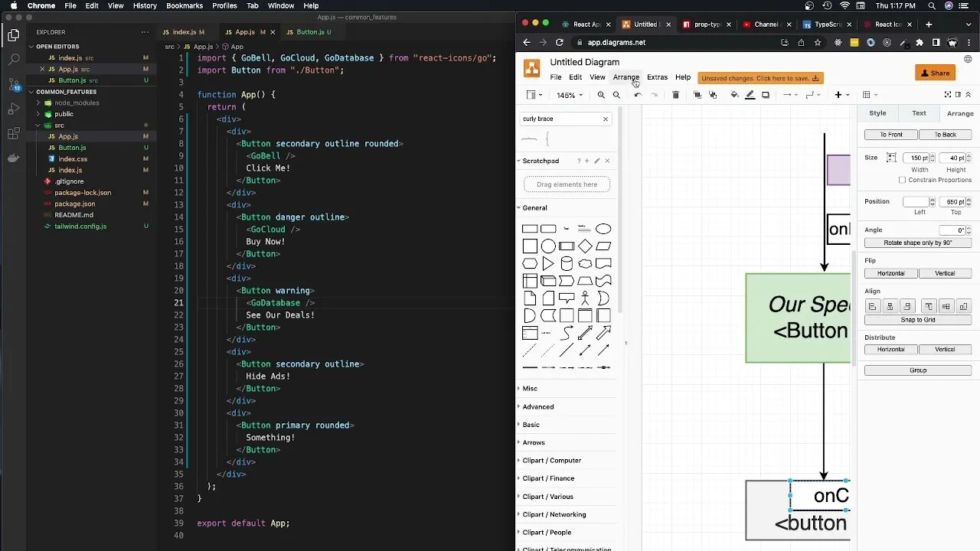The height and width of the screenshot is (551, 980).
Task: Clear the curly brace shape search
Action: tap(605, 119)
